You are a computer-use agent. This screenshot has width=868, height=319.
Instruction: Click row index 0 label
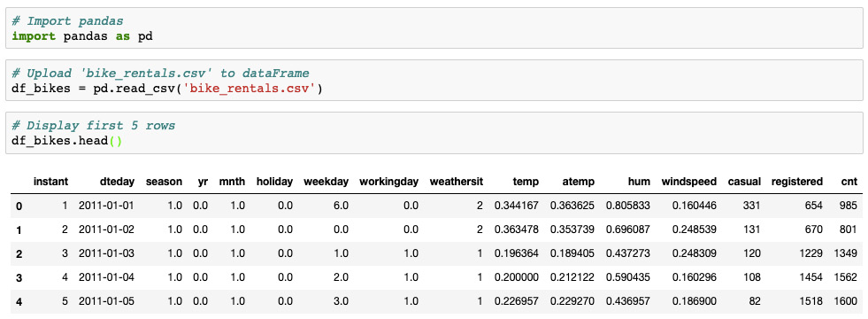click(19, 206)
